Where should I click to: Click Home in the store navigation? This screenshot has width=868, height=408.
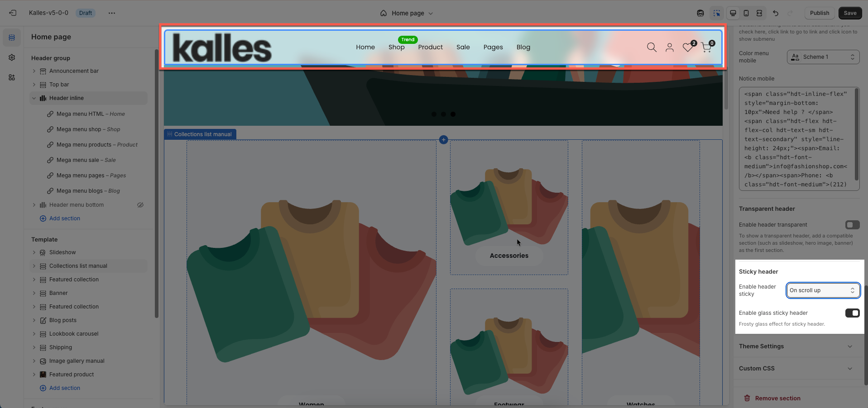click(365, 47)
